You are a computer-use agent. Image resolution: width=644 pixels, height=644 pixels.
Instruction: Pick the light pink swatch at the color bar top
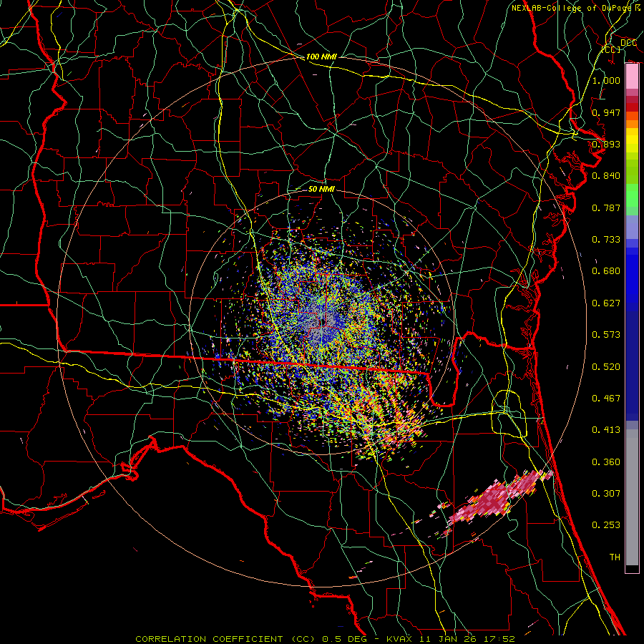(x=632, y=76)
